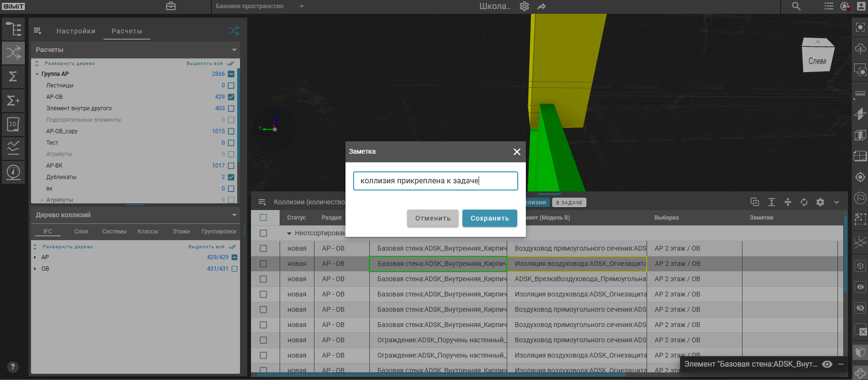Enable the Лестницы checkbox
The height and width of the screenshot is (380, 868).
(x=231, y=85)
